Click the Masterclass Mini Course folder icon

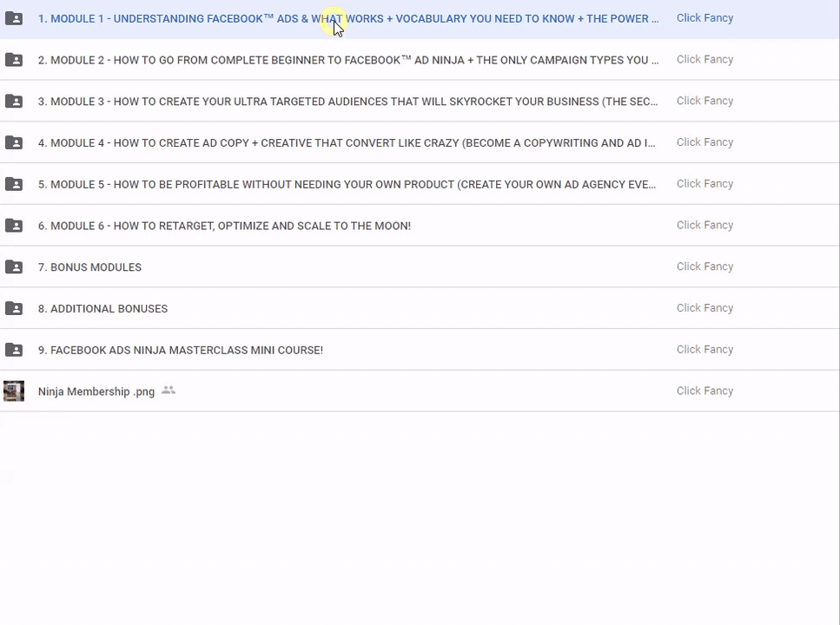(x=14, y=350)
